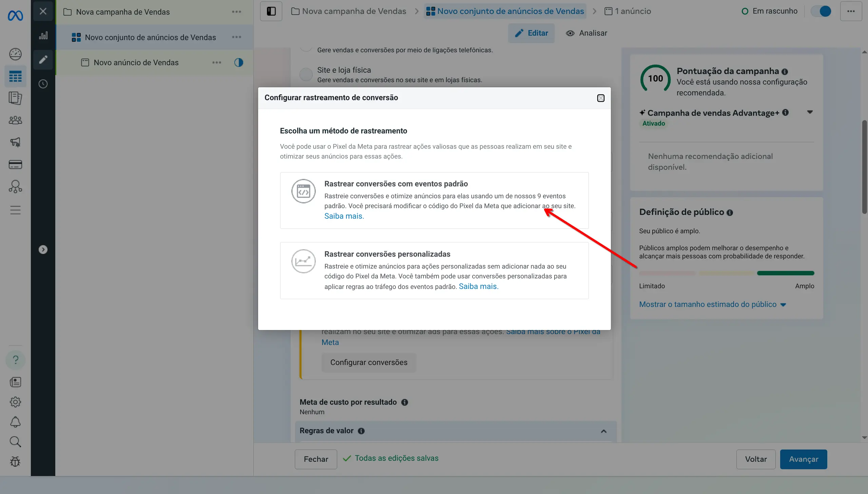Image resolution: width=868 pixels, height=494 pixels.
Task: Click info icon beside Definição de público
Action: point(730,213)
